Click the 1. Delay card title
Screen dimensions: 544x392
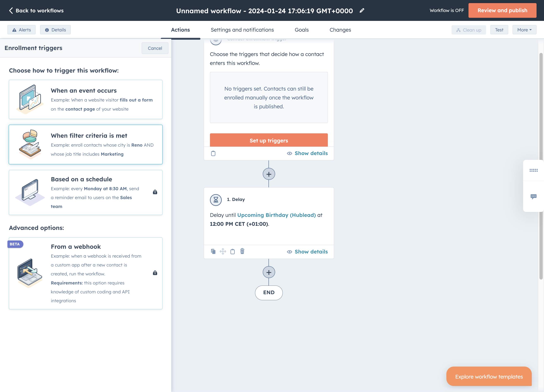click(x=236, y=200)
